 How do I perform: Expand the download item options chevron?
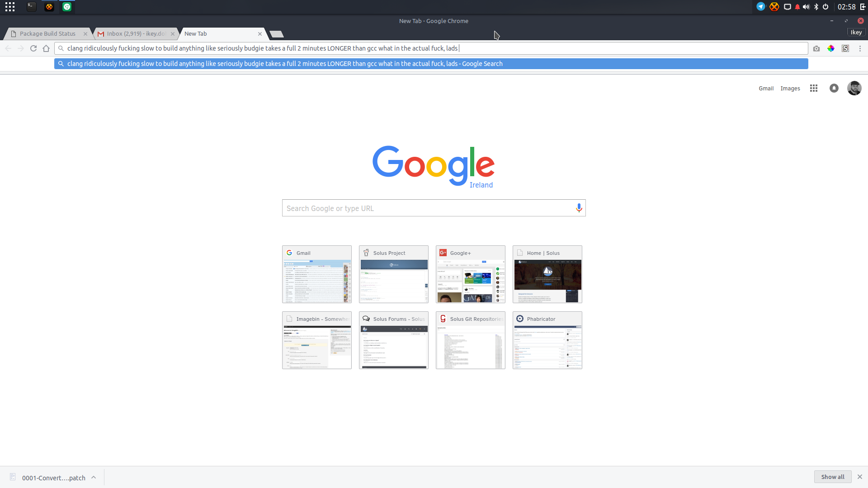click(x=94, y=477)
